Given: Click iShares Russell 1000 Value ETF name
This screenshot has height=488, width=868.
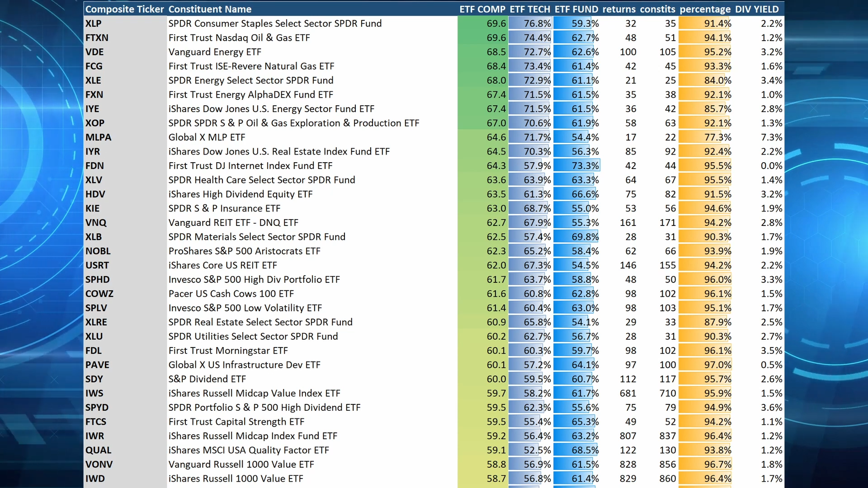Looking at the screenshot, I should (x=236, y=479).
